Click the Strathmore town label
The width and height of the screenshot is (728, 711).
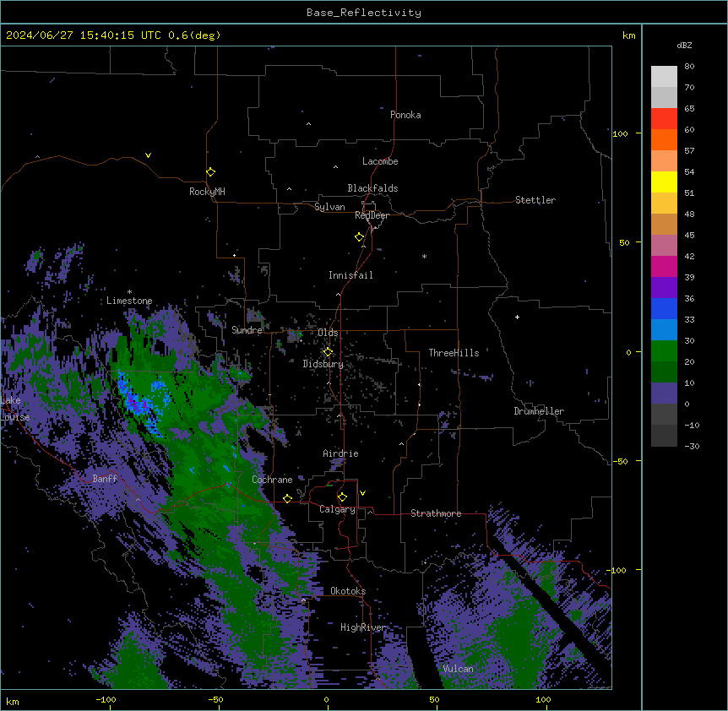coord(436,513)
